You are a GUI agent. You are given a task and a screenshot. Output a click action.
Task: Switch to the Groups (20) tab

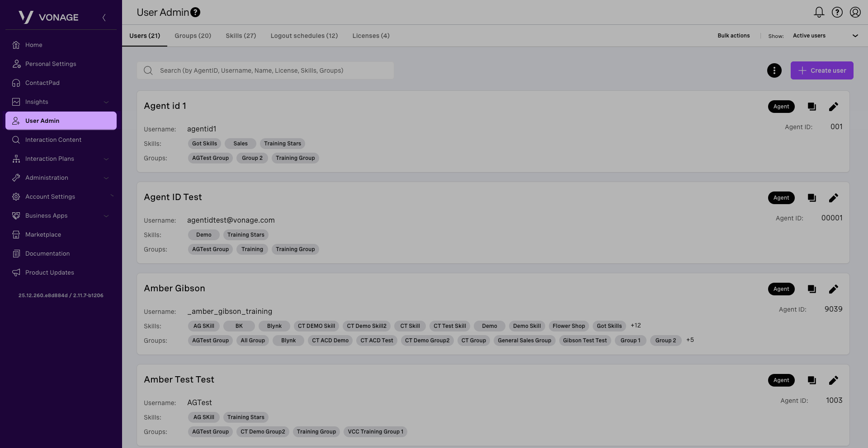tap(193, 36)
